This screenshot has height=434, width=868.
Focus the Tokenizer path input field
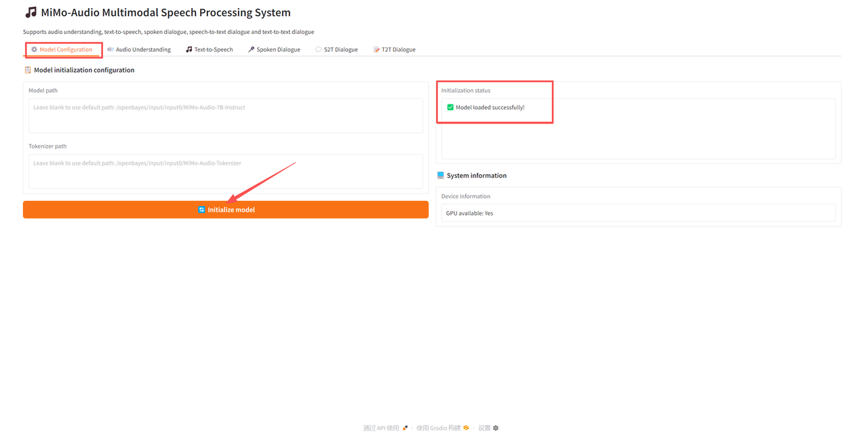(226, 171)
